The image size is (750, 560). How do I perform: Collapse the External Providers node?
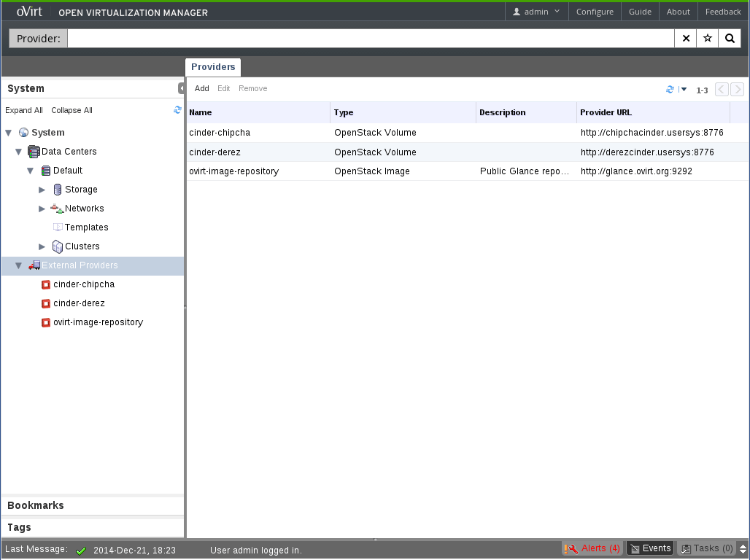point(19,265)
